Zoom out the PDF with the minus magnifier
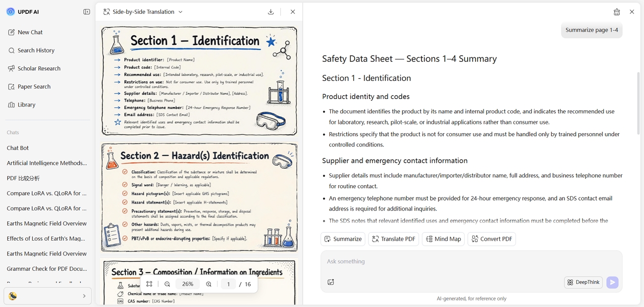 (167, 284)
